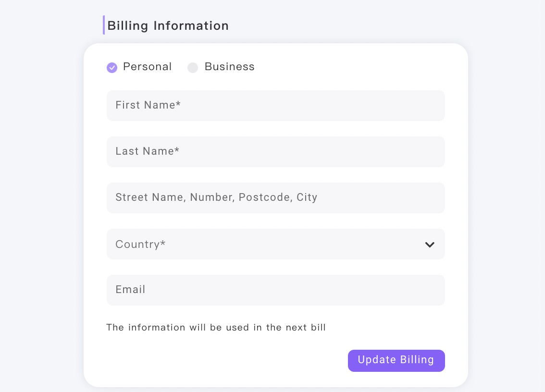Click the Personal text label
This screenshot has width=545, height=392.
(x=148, y=66)
